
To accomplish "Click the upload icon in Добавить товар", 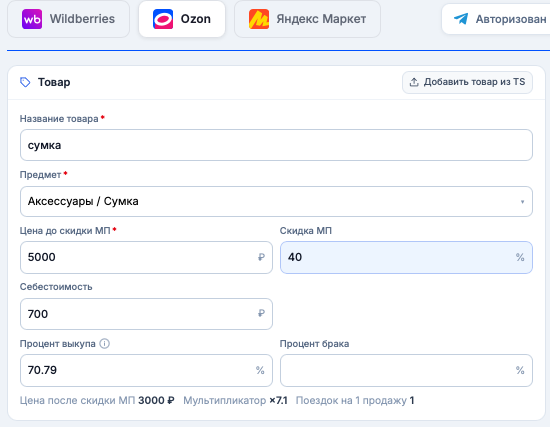I will (414, 82).
